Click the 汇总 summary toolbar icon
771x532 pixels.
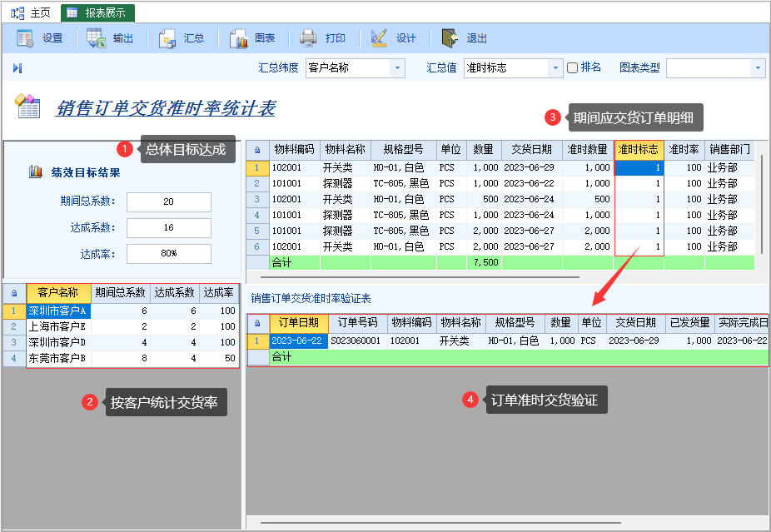[x=167, y=38]
